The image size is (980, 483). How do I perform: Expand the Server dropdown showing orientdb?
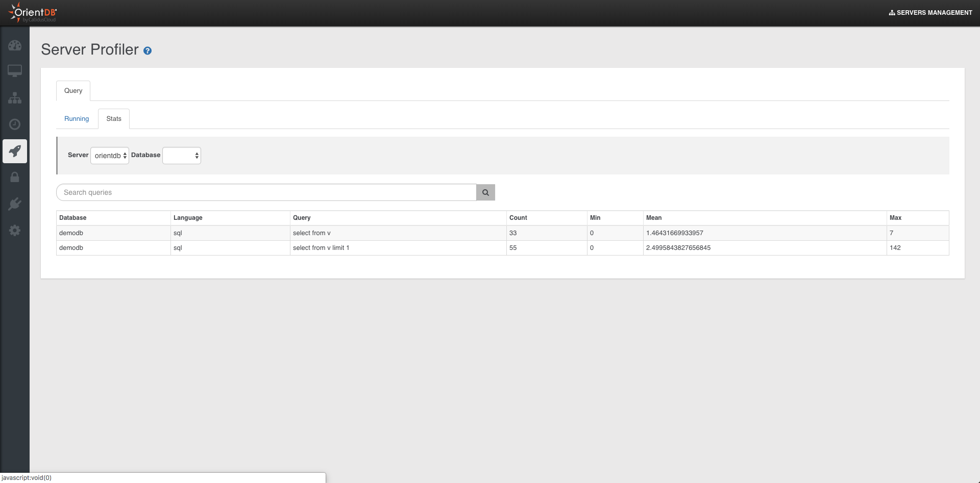coord(110,156)
